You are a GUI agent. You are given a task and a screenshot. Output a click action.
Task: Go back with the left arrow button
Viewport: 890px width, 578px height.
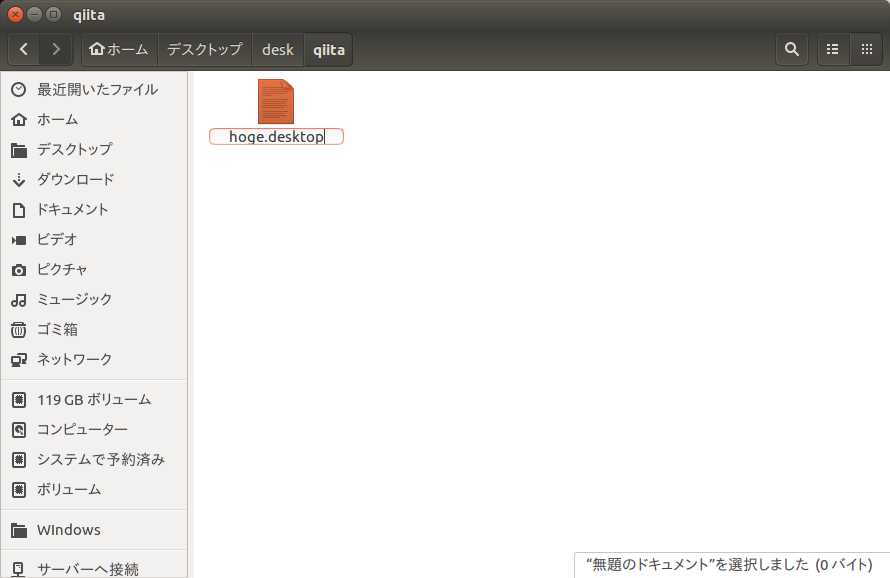[x=24, y=49]
